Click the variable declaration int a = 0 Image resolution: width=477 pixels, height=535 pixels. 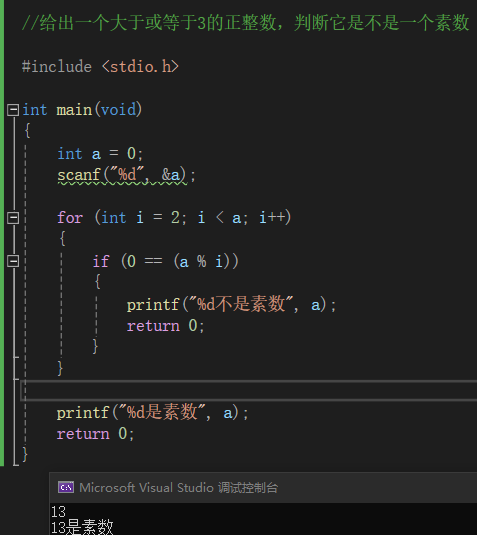point(100,154)
